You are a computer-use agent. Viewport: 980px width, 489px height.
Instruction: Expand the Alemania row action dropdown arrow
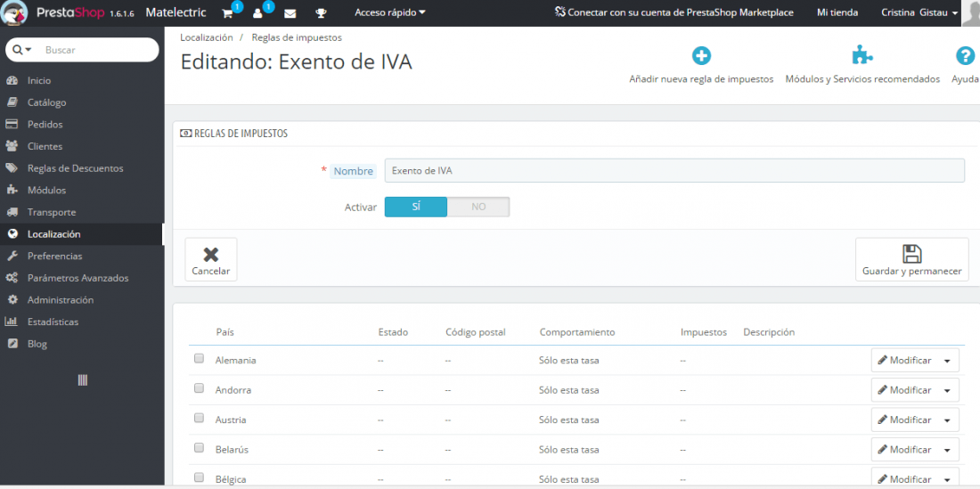point(947,361)
